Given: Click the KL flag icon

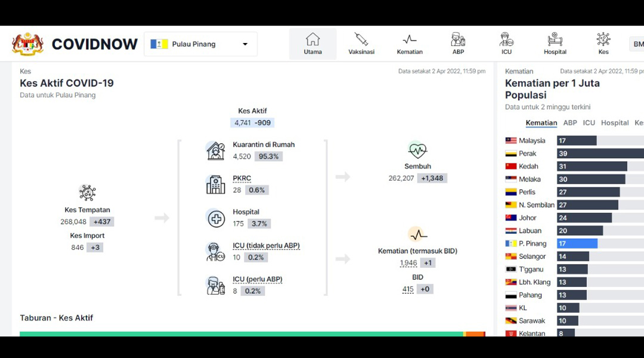Looking at the screenshot, I should coord(511,308).
